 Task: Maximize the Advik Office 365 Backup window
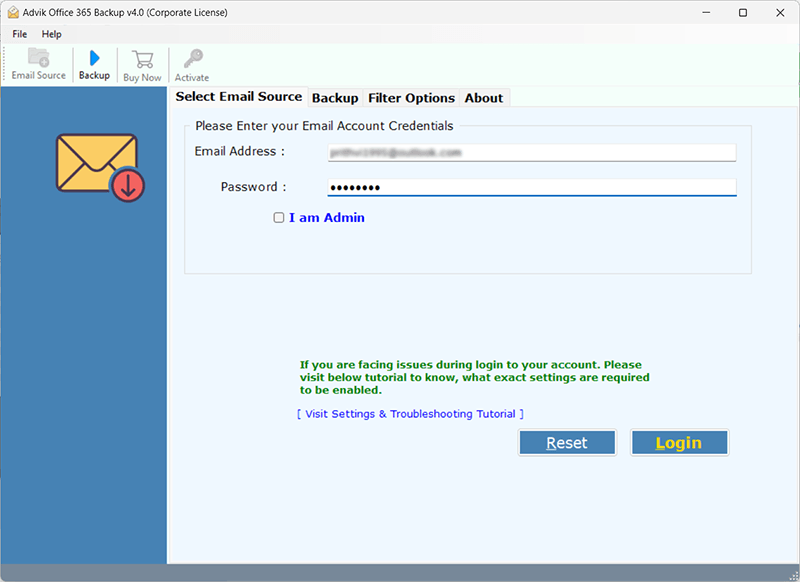point(743,12)
